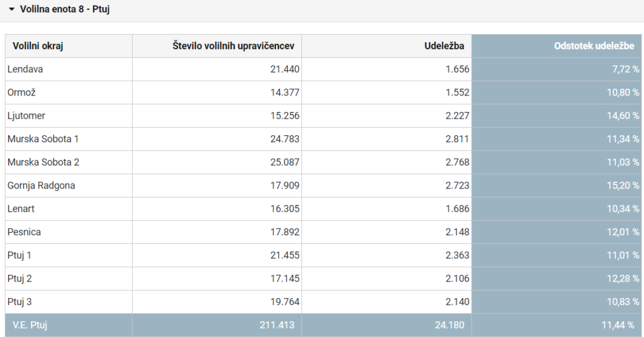Click percentage 14,60 % for Ljutomer
Screen dimensions: 644x337
[623, 116]
